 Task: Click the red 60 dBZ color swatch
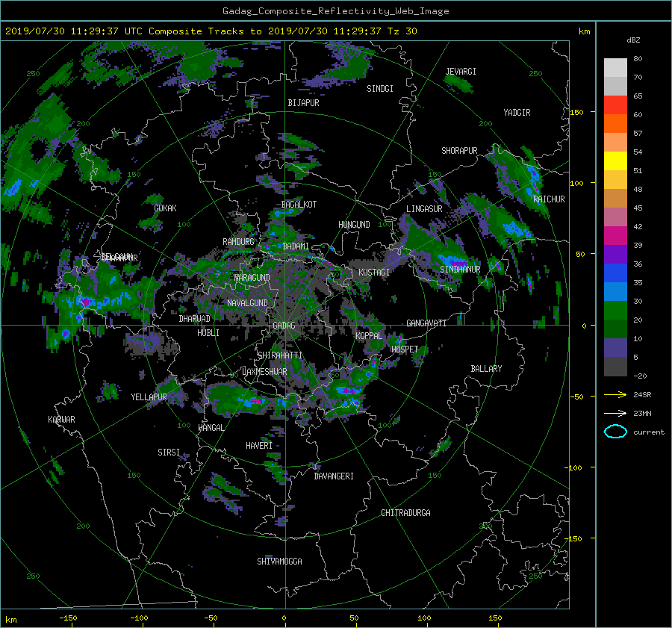[x=615, y=105]
